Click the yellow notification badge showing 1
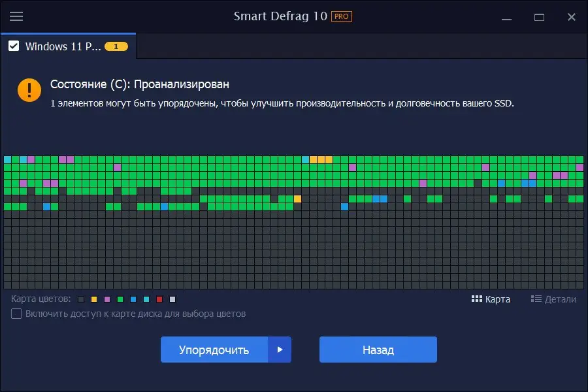588x392 pixels. point(116,46)
